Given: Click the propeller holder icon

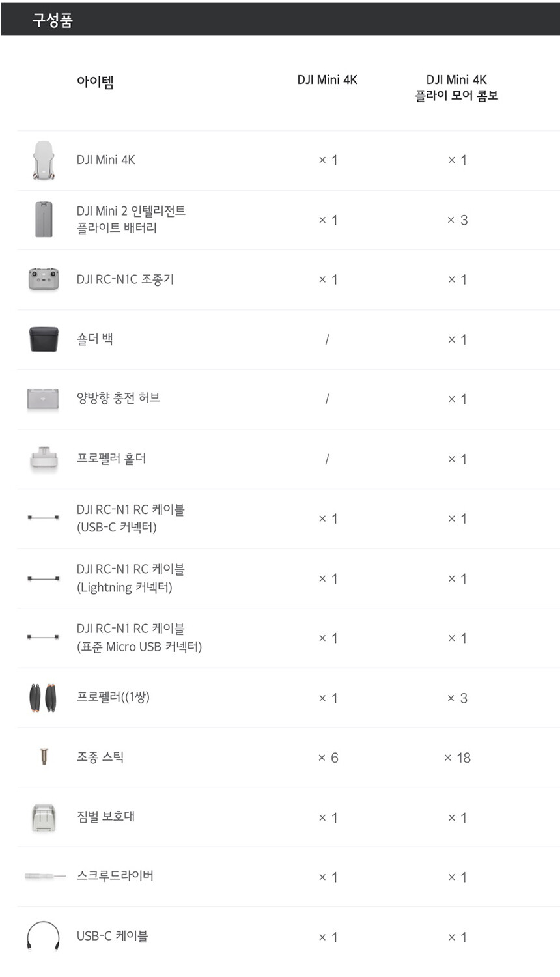Looking at the screenshot, I should coord(44,459).
